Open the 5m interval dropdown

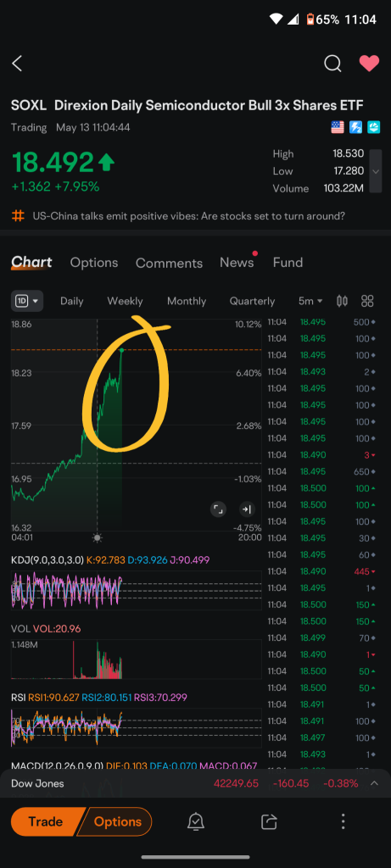(310, 301)
